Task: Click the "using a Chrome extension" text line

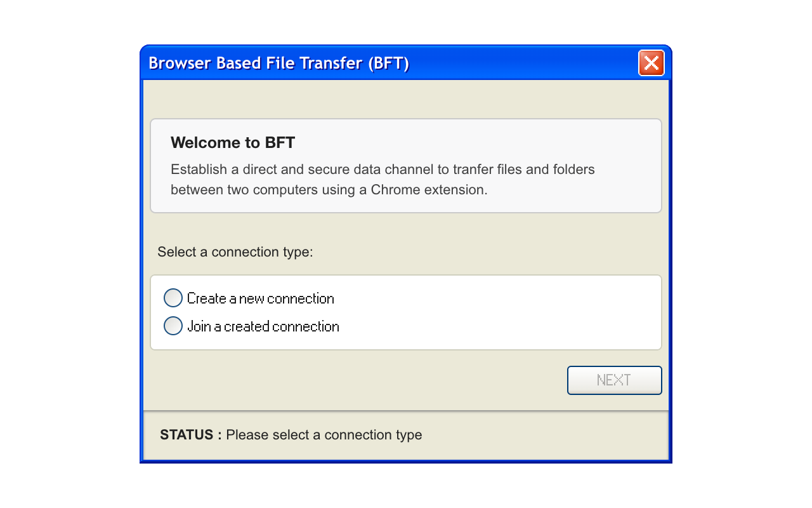Action: [329, 190]
